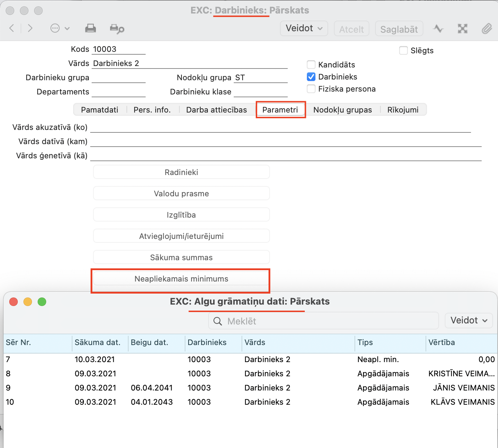Screen dimensions: 498x448
Task: Go to the previous record arrow
Action: (x=12, y=28)
